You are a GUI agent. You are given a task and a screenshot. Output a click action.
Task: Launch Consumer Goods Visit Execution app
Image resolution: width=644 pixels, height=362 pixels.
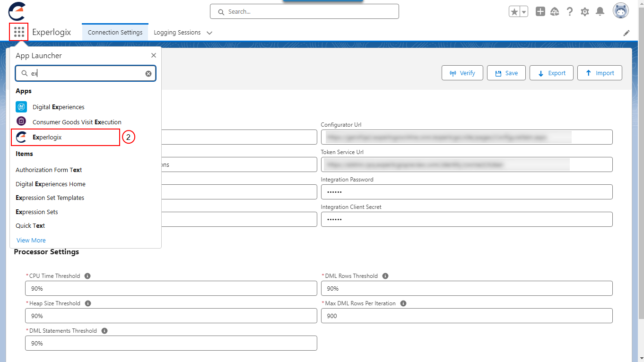69,122
